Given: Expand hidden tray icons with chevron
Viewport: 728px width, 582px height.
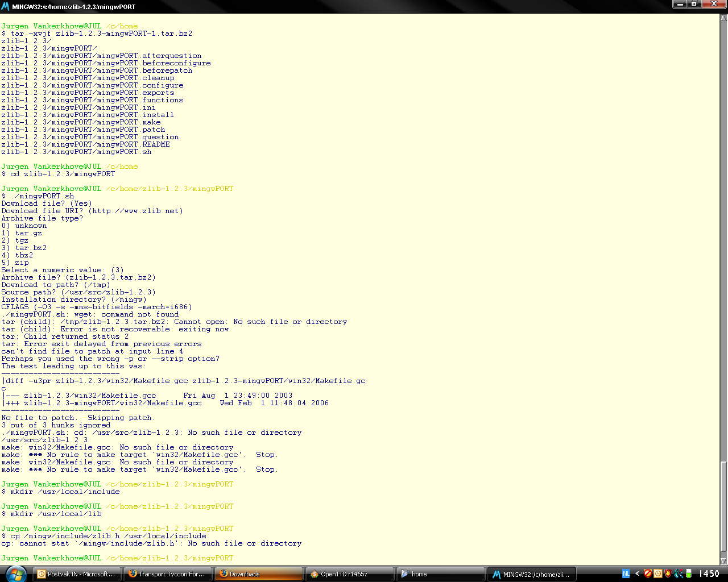Looking at the screenshot, I should [637, 574].
